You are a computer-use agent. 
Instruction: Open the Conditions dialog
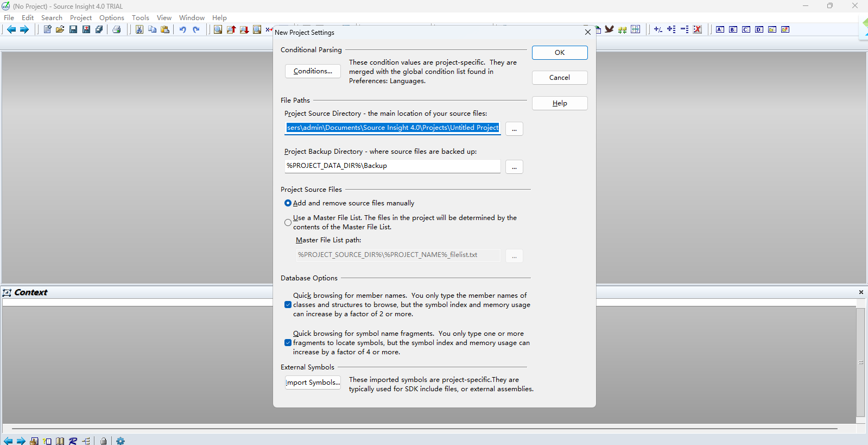point(313,71)
